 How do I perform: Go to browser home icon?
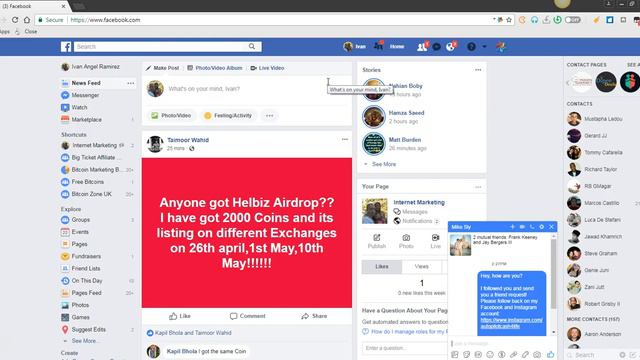[27, 20]
